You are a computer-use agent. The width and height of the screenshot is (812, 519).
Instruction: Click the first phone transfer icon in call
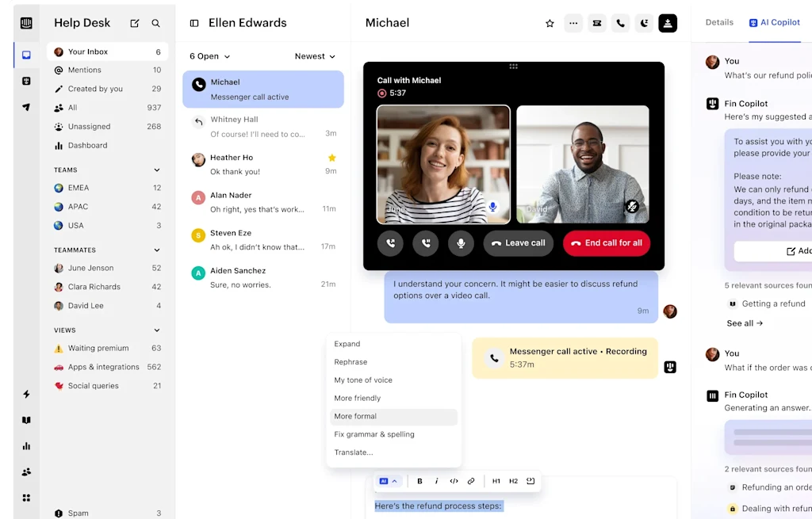coord(390,243)
